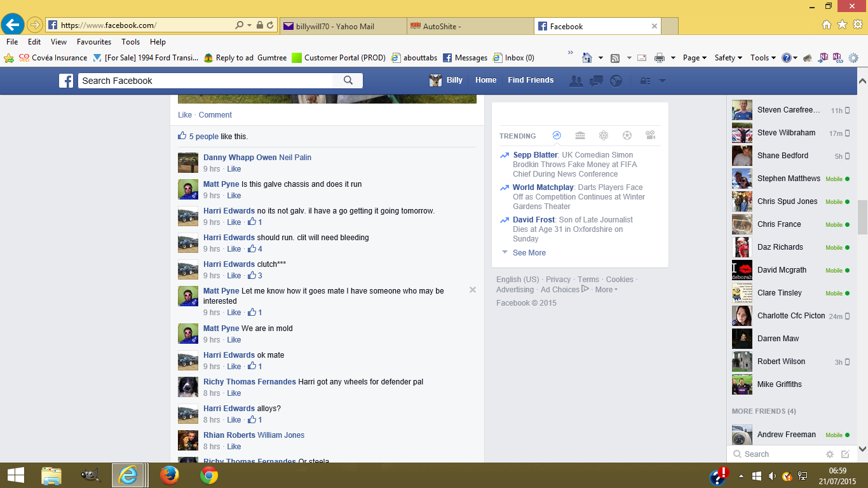Click the IE Home toolbar icon
This screenshot has width=868, height=488.
pyautogui.click(x=587, y=58)
